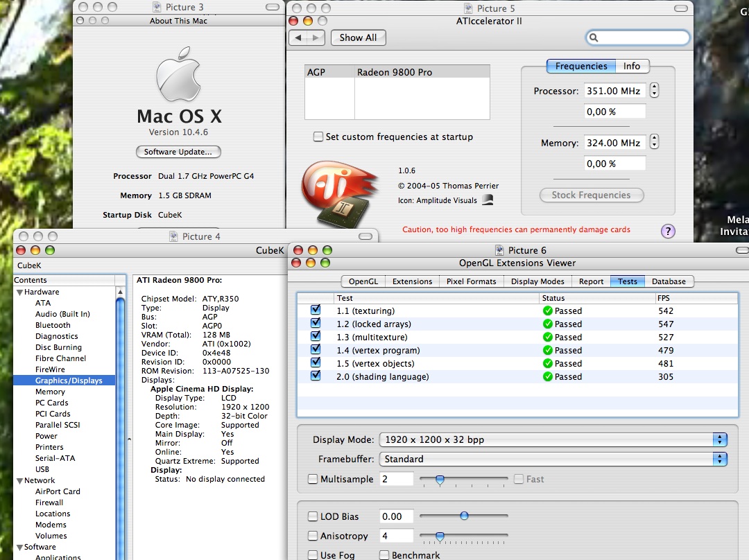This screenshot has height=560, width=749.
Task: Click green Passed icon for 1.5 vertex objects
Action: 547,363
